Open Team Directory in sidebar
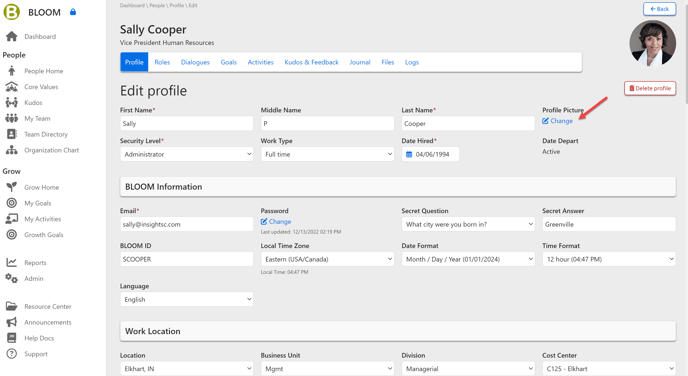The image size is (688, 376). pyautogui.click(x=46, y=134)
